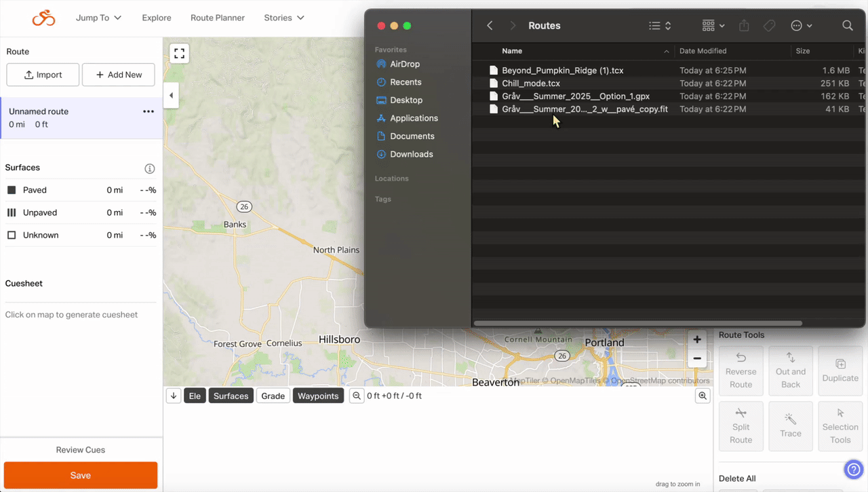Open Selection Tools

coord(840,426)
